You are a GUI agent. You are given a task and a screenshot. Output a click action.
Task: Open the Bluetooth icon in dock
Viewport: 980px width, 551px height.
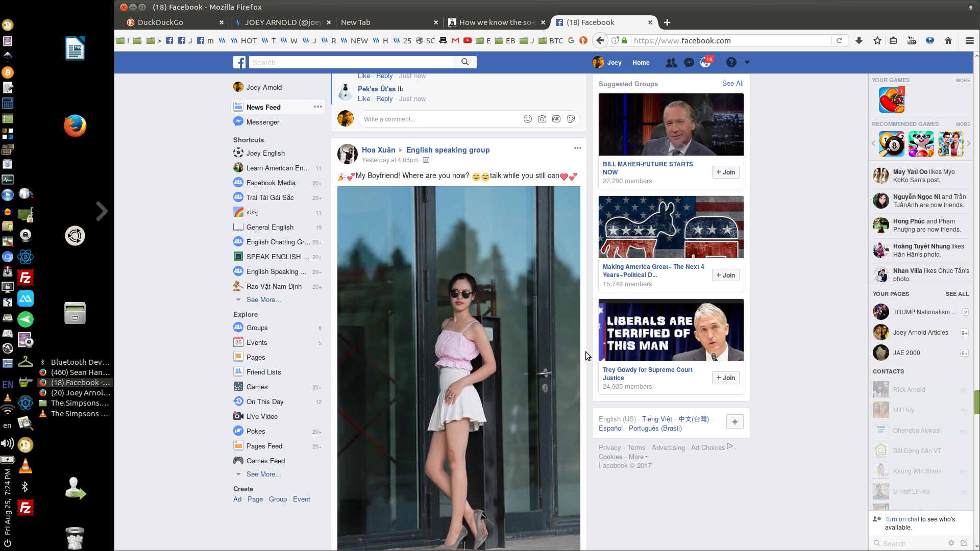(x=25, y=487)
